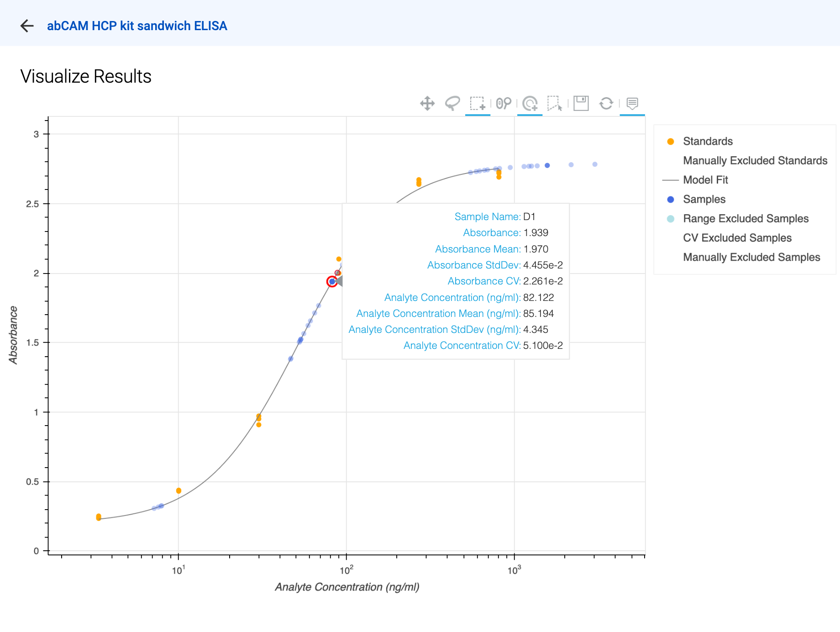Hide Samples via the legend entry
The width and height of the screenshot is (840, 632).
pyautogui.click(x=704, y=199)
